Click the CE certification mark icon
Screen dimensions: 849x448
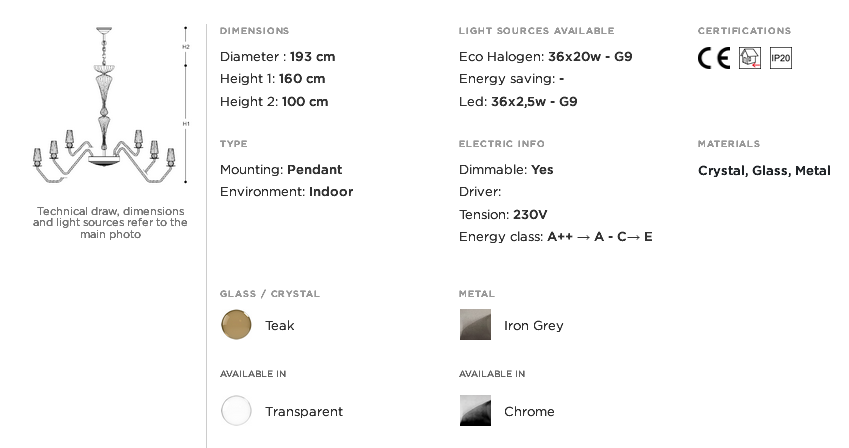(x=714, y=58)
